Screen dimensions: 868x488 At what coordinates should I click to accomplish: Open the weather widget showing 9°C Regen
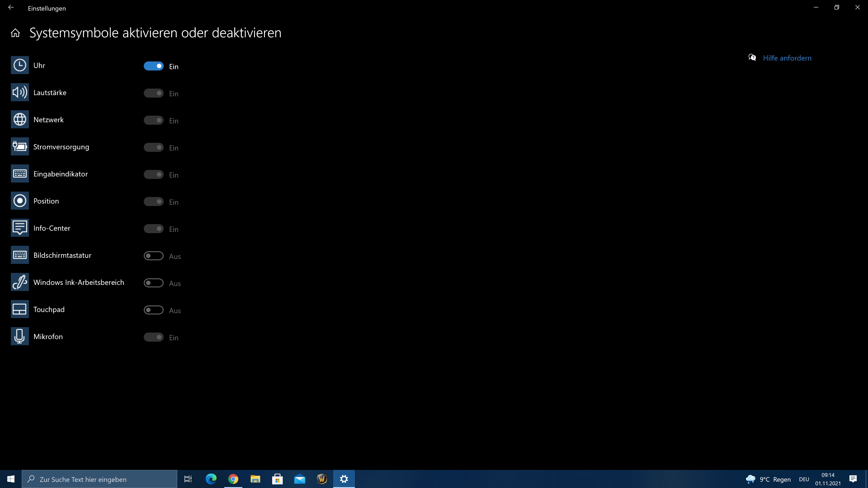pyautogui.click(x=768, y=479)
